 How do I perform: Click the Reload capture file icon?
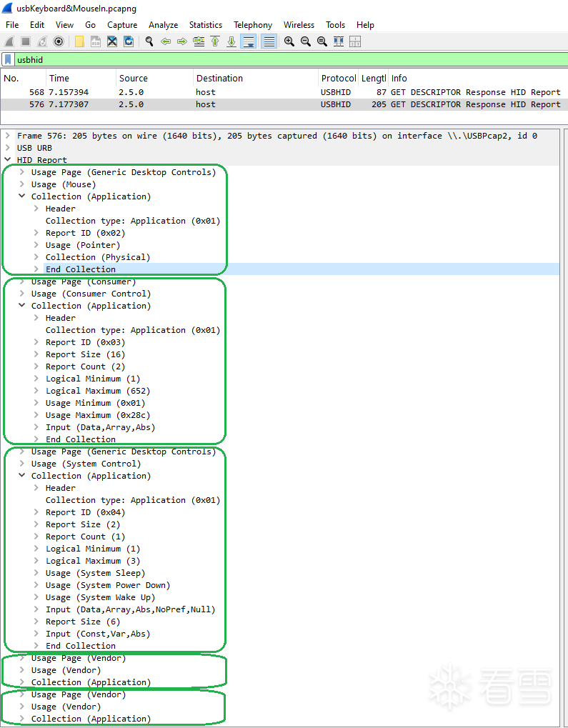pos(129,42)
